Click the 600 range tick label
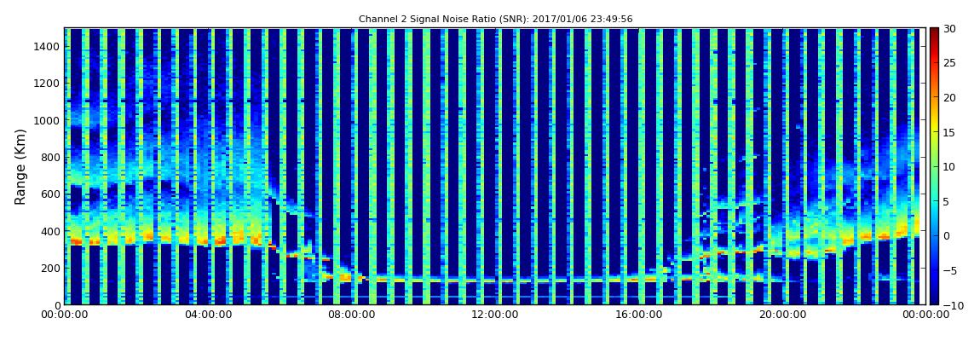The width and height of the screenshot is (980, 347). 50,194
